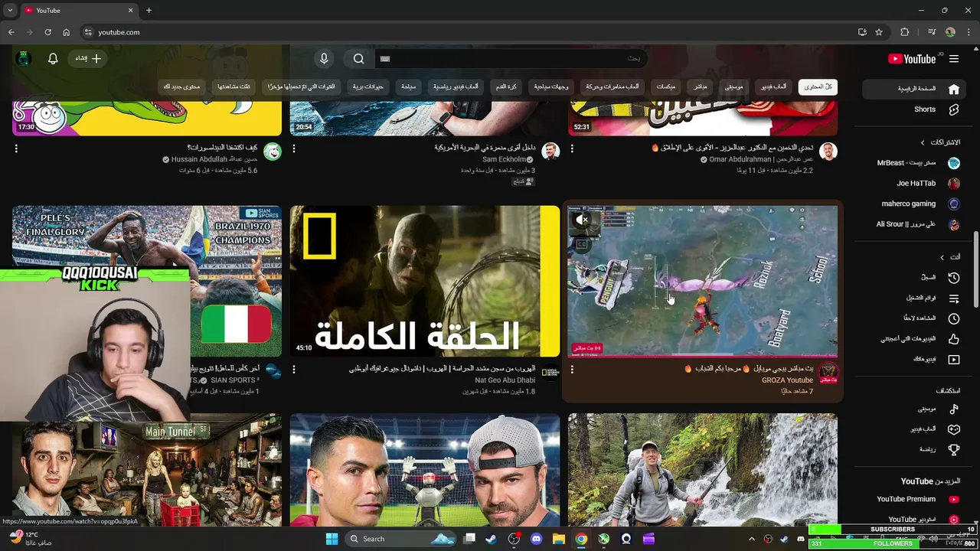Open Liked videos thumbs-up icon

coord(954,339)
